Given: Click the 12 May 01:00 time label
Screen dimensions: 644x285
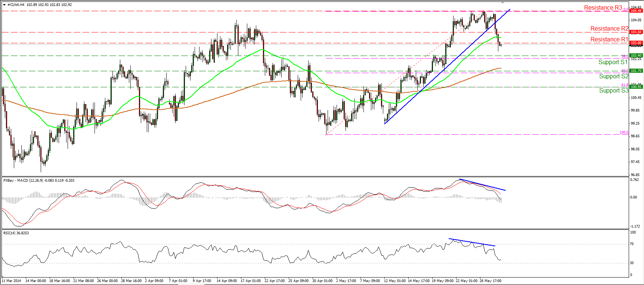Looking at the screenshot, I should coord(395,281).
